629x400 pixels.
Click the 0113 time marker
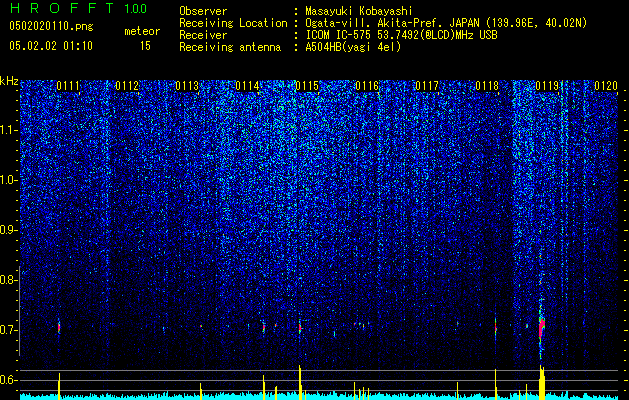(187, 86)
